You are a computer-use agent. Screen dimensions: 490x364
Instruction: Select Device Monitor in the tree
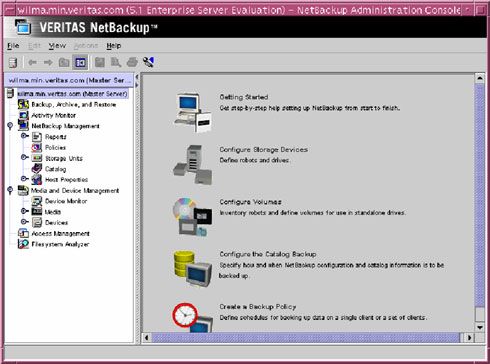(66, 201)
